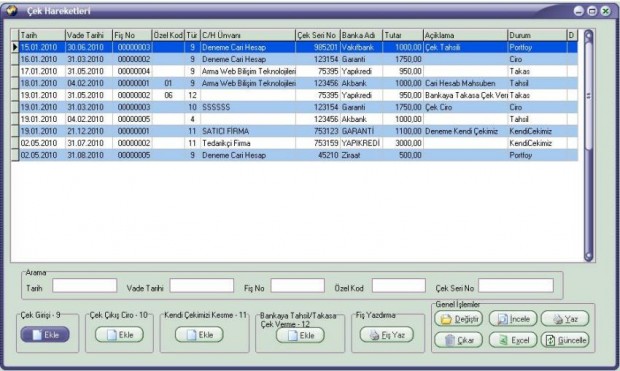Click the SATICI FİRMA cell
The width and height of the screenshot is (620, 371).
[x=248, y=131]
